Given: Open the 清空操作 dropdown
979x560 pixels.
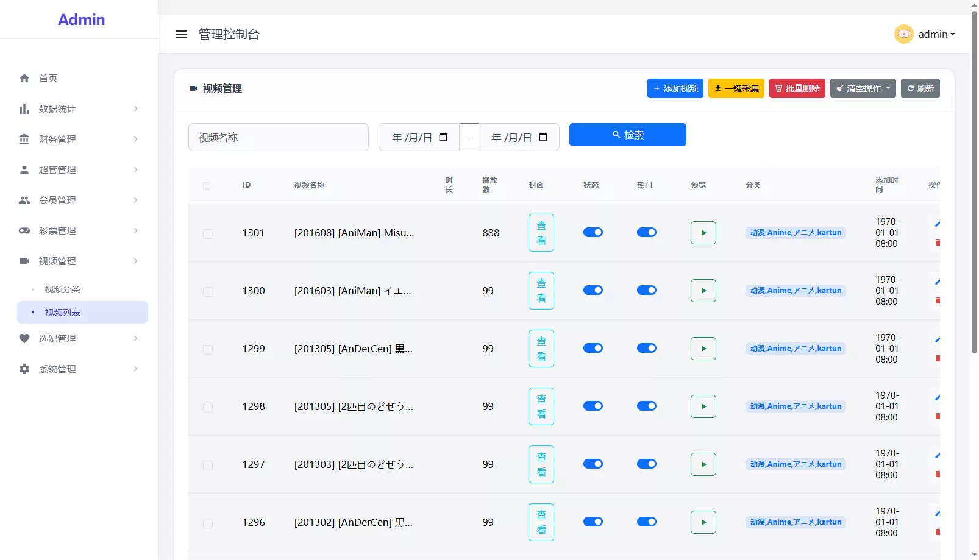Looking at the screenshot, I should [863, 88].
